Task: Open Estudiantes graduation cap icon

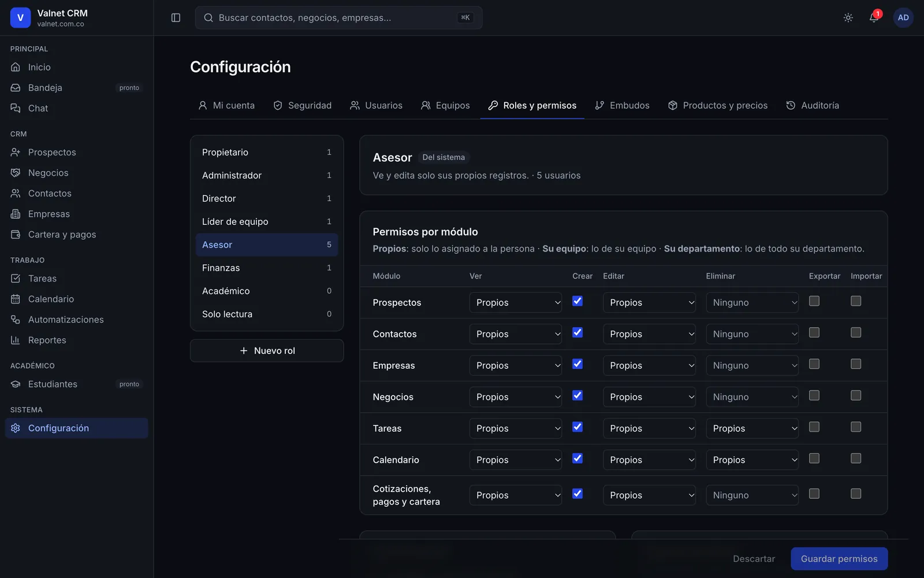Action: (x=16, y=384)
